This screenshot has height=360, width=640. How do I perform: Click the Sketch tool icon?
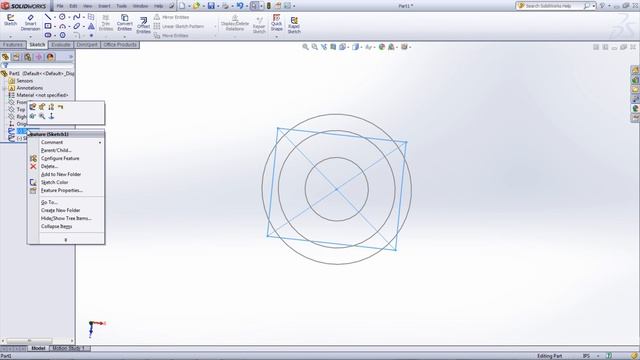10,20
